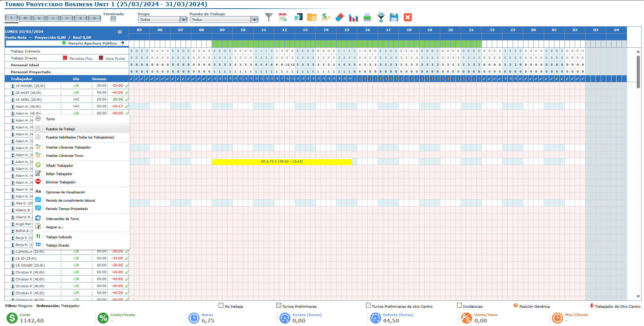
Task: Open Periodo Tiempo Proyectado
Action: tap(82, 209)
